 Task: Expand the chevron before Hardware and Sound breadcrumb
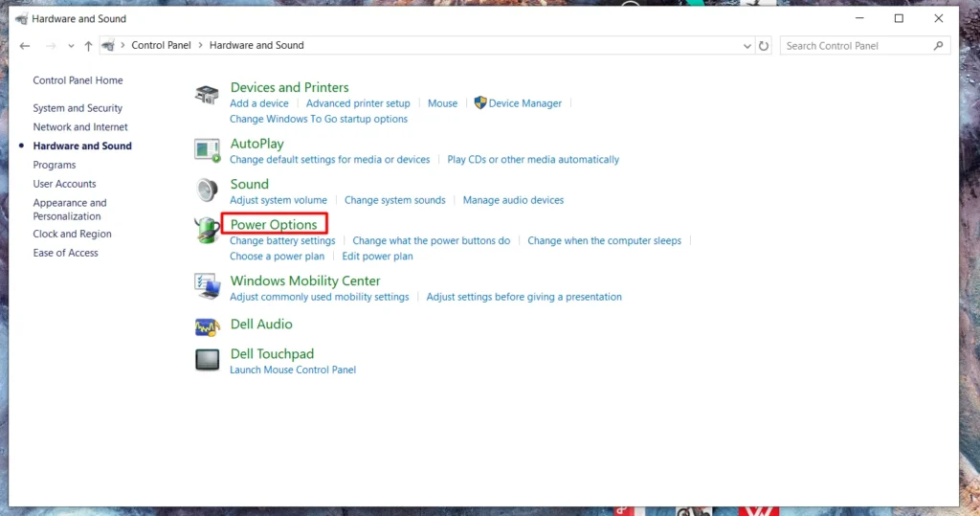200,45
